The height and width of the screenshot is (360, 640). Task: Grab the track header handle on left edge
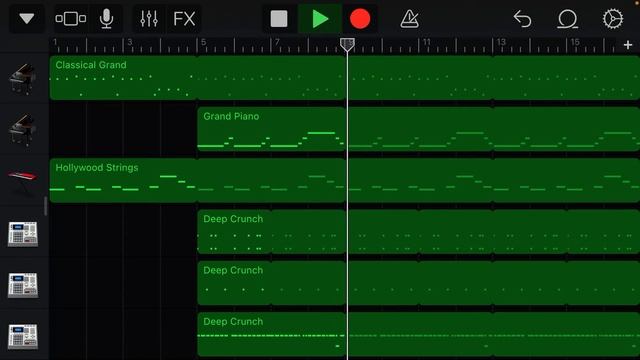(45, 206)
